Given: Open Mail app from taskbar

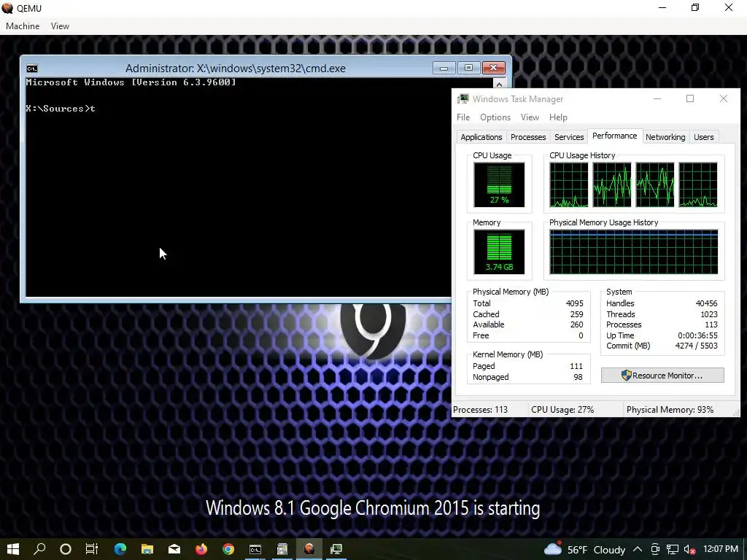Looking at the screenshot, I should click(174, 549).
